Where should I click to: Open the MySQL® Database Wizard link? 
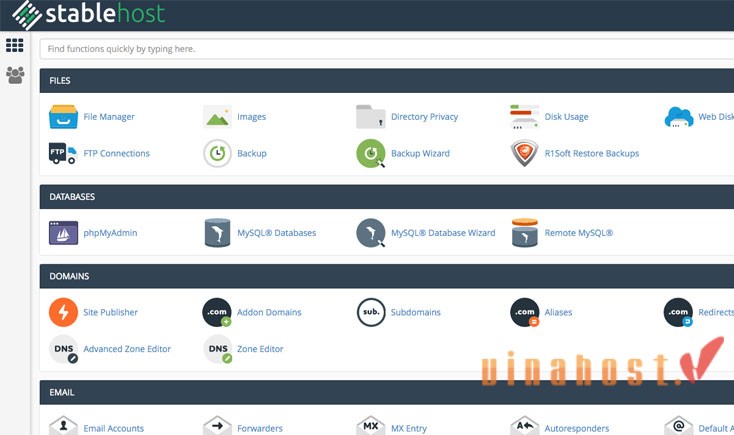tap(443, 233)
